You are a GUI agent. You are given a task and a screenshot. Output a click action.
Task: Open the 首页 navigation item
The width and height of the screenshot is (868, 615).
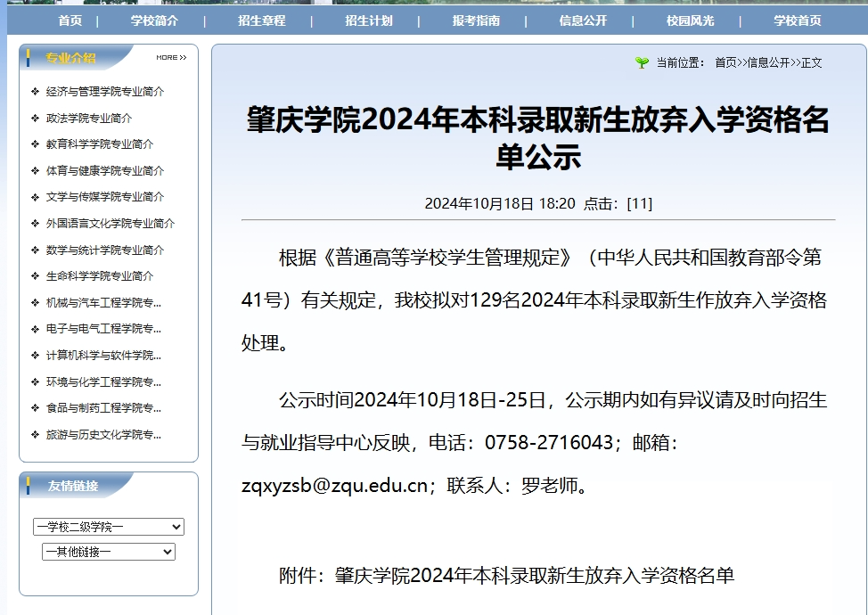pos(70,21)
